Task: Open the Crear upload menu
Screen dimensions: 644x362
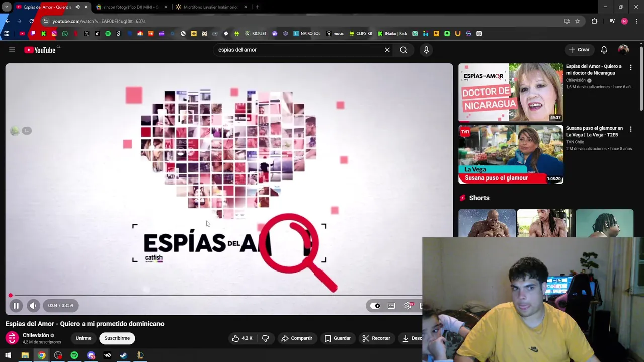Action: (x=579, y=50)
